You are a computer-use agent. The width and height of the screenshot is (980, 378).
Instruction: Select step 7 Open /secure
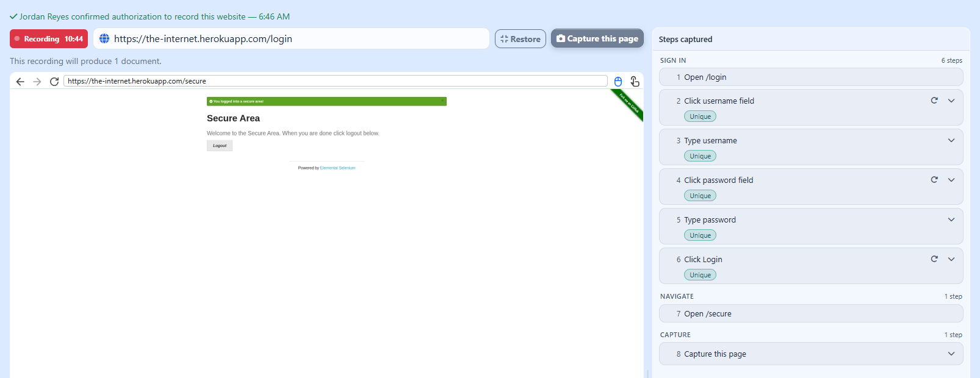[811, 313]
